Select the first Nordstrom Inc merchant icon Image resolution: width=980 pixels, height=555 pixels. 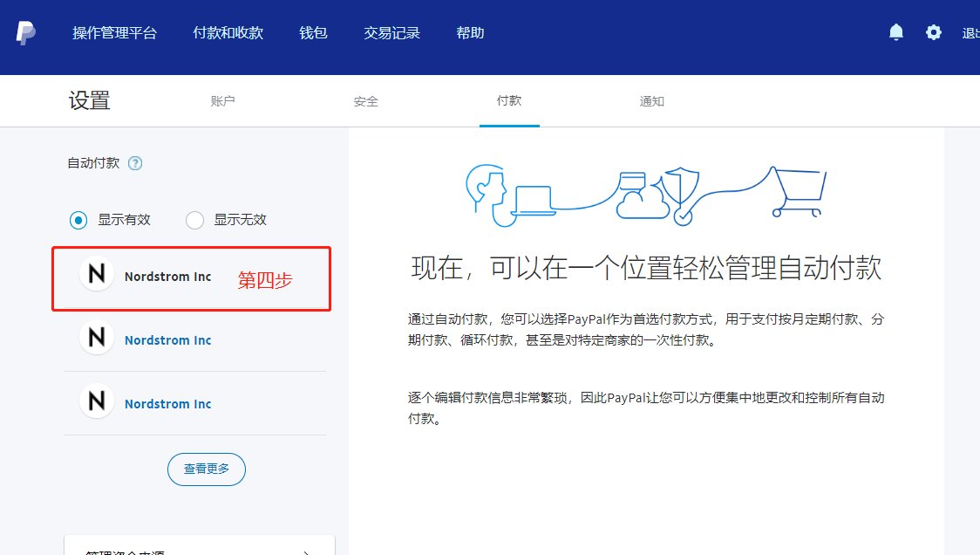click(x=96, y=275)
